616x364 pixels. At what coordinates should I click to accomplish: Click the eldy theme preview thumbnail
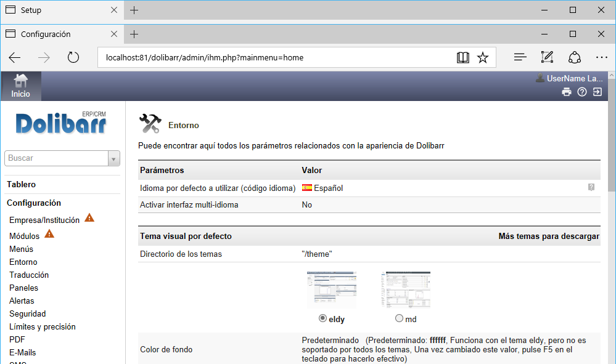pyautogui.click(x=331, y=289)
